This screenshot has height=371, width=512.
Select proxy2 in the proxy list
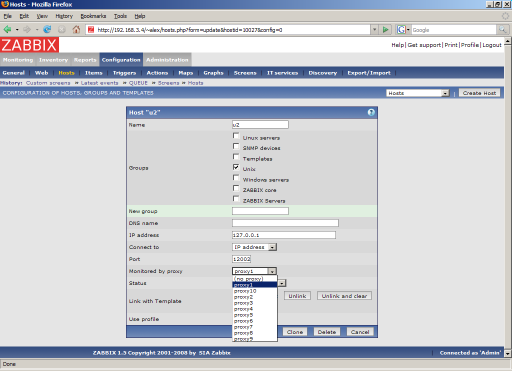[x=255, y=297]
